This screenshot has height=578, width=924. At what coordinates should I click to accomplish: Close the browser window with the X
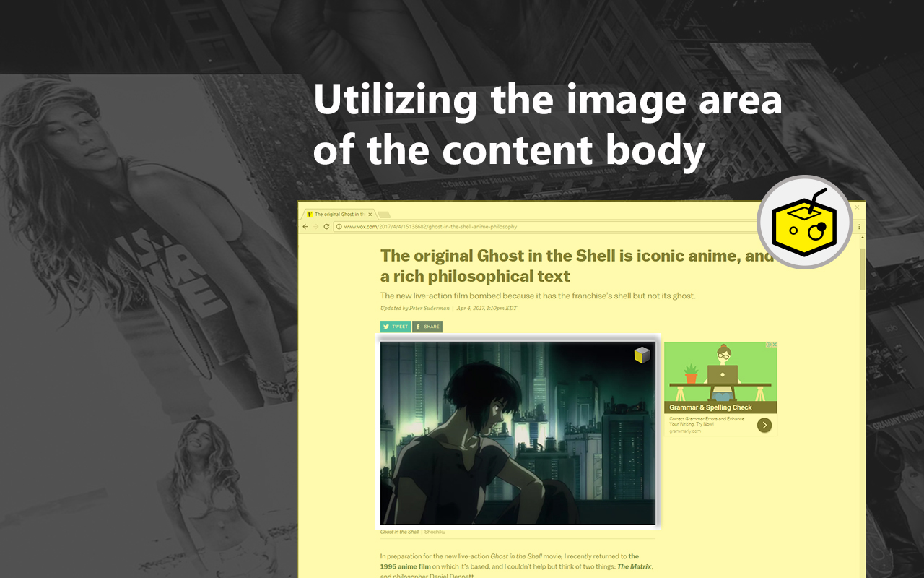(857, 207)
